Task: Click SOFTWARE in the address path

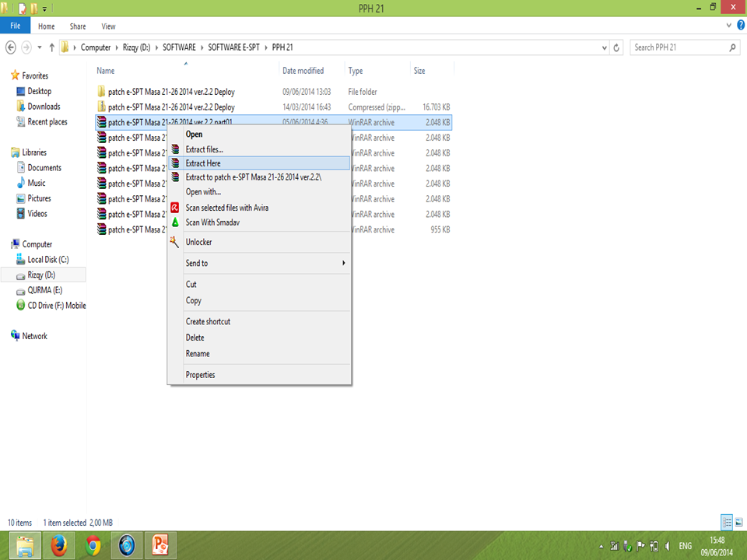Action: tap(179, 47)
